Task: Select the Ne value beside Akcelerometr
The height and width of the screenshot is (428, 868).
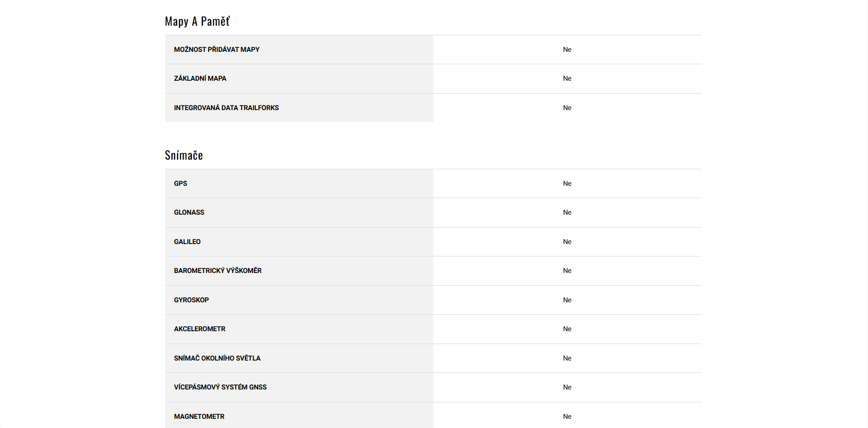Action: (x=567, y=329)
